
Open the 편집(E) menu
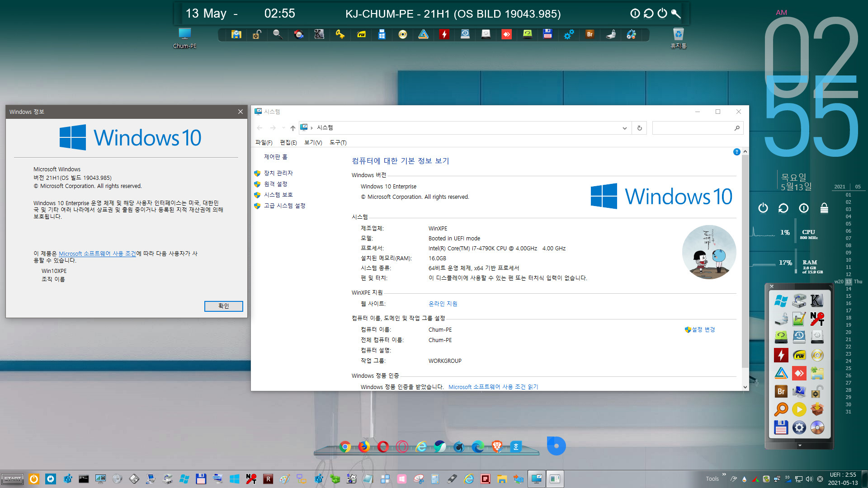pos(288,142)
